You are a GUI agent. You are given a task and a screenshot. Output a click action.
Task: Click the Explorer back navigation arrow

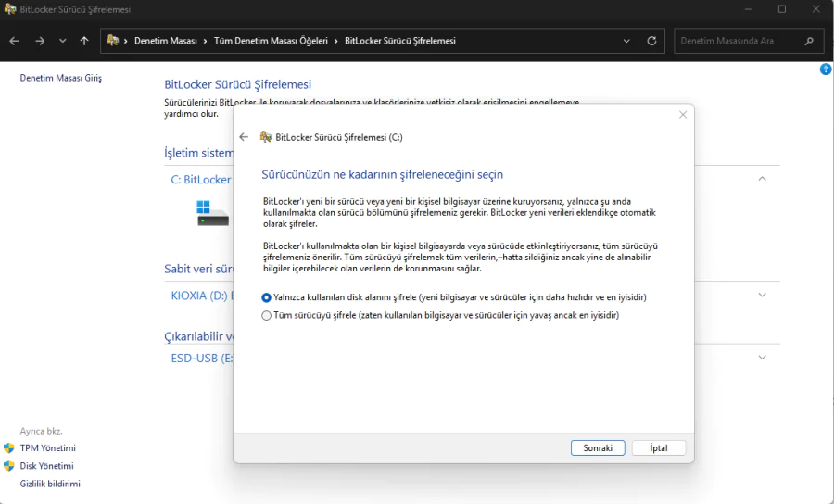tap(14, 41)
